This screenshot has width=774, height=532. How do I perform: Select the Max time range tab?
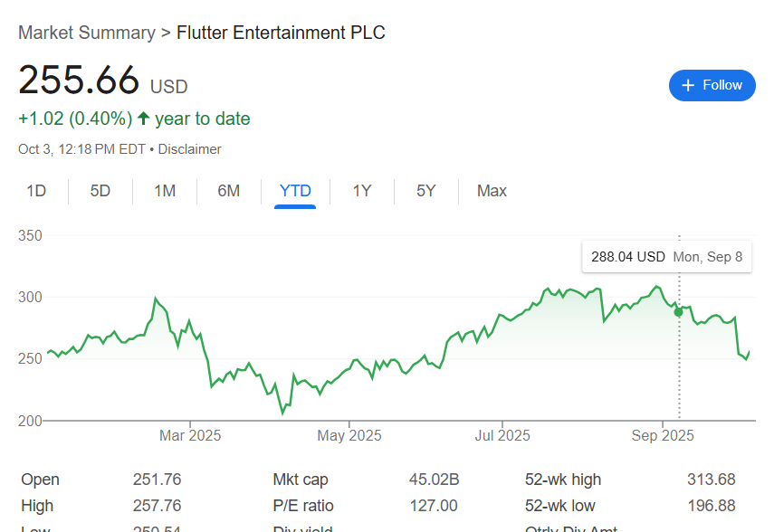[492, 191]
